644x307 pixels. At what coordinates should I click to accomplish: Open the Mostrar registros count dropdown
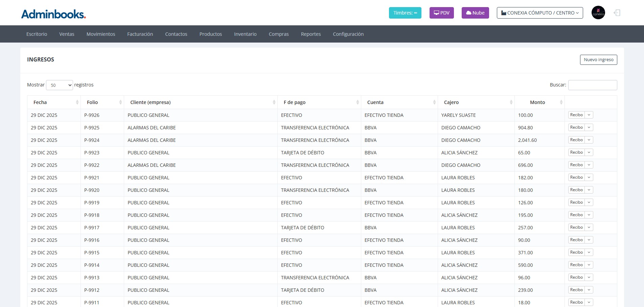[60, 85]
